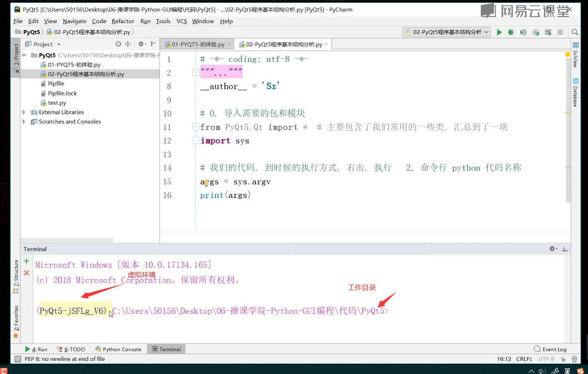Start debugging with the bug icon

click(511, 32)
